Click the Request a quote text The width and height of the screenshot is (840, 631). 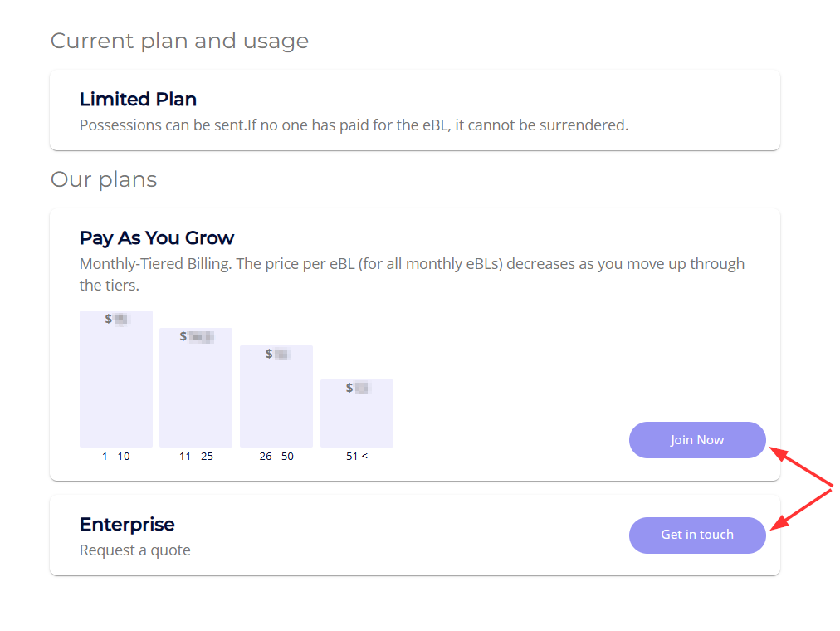point(135,550)
